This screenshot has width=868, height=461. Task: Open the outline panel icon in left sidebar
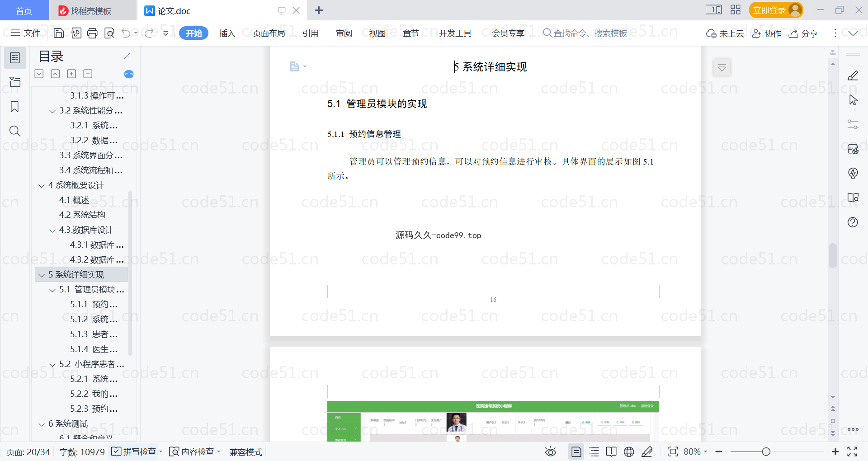coord(15,58)
